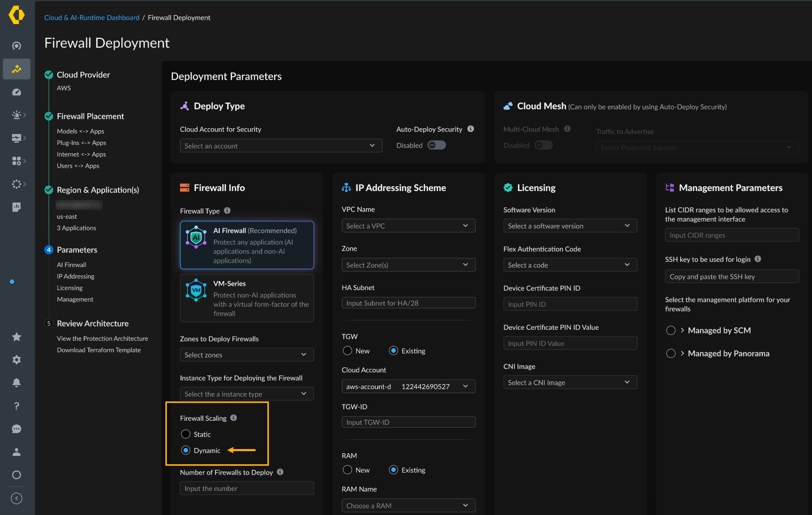Click the Input TGW-ID field
This screenshot has width=812, height=515.
[408, 422]
